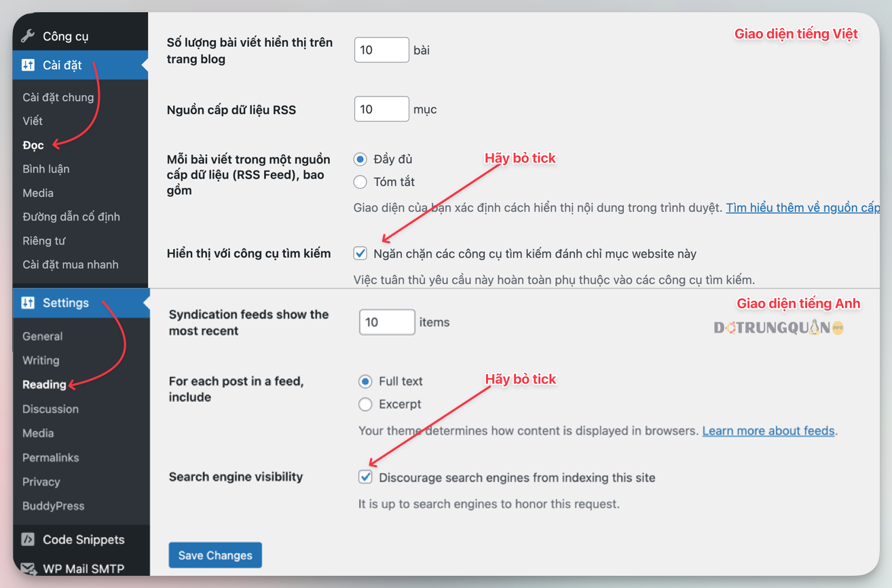Open Bình luận settings
Viewport: 892px width, 588px height.
click(46, 169)
